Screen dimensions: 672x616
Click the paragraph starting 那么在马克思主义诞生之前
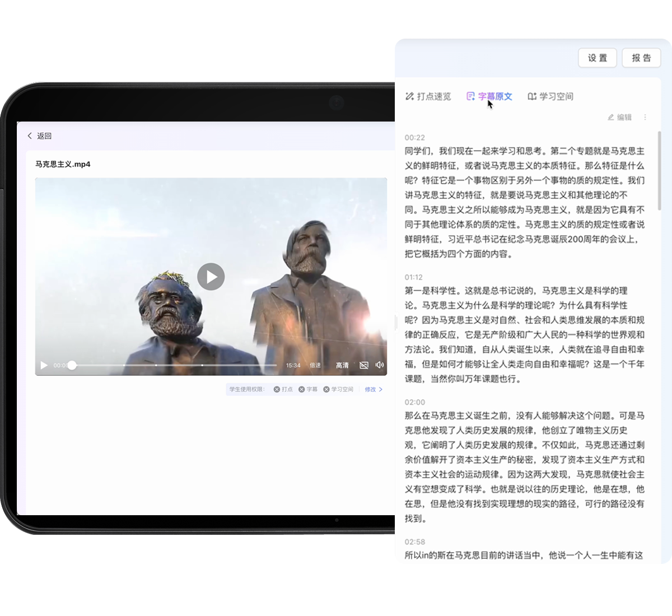coord(525,467)
